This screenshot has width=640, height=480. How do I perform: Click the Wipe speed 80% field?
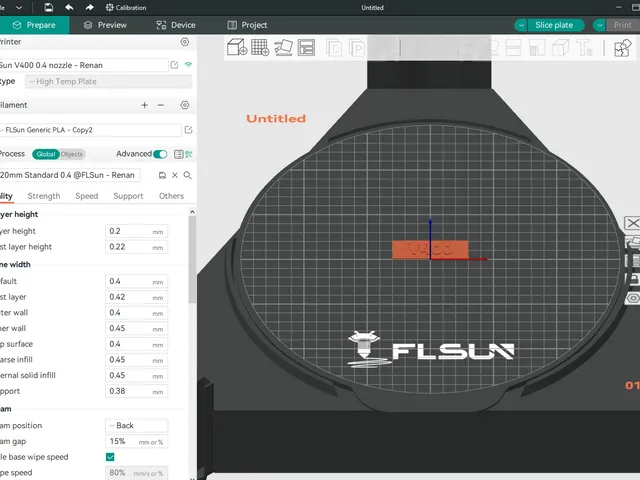coord(136,473)
